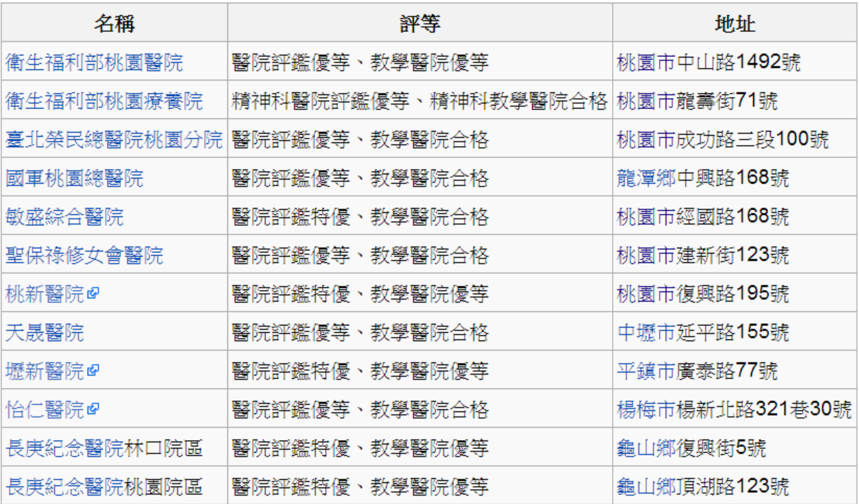Image resolution: width=859 pixels, height=504 pixels.
Task: Click rating cell of 長庚紀念醫院桃園院區 row
Action: tap(420, 487)
